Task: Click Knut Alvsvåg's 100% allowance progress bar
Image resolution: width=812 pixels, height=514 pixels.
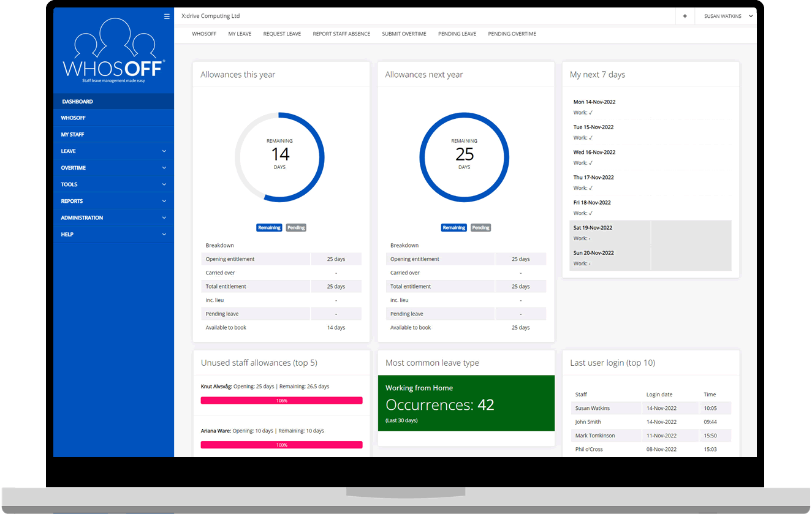Action: tap(281, 400)
